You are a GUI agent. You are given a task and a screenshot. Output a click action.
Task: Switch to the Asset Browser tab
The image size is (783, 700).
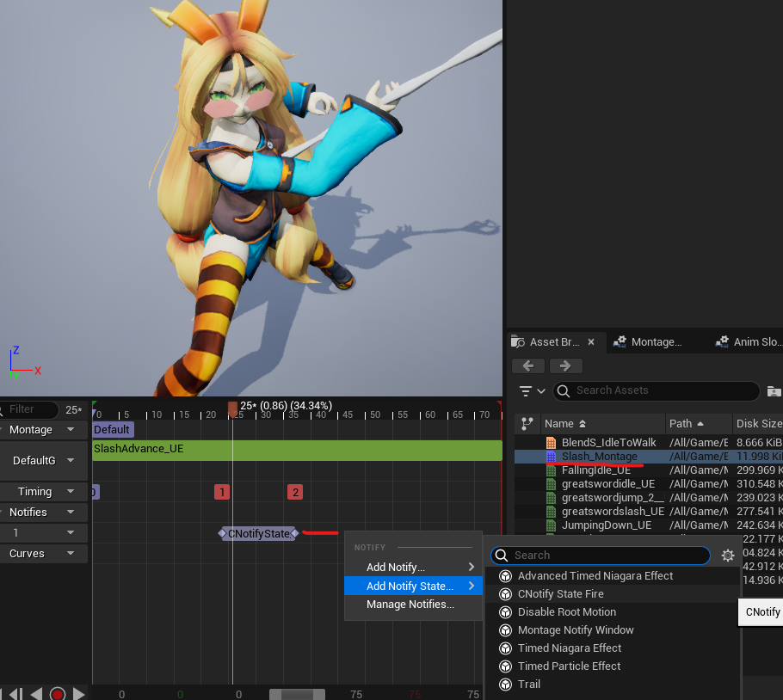tap(554, 341)
